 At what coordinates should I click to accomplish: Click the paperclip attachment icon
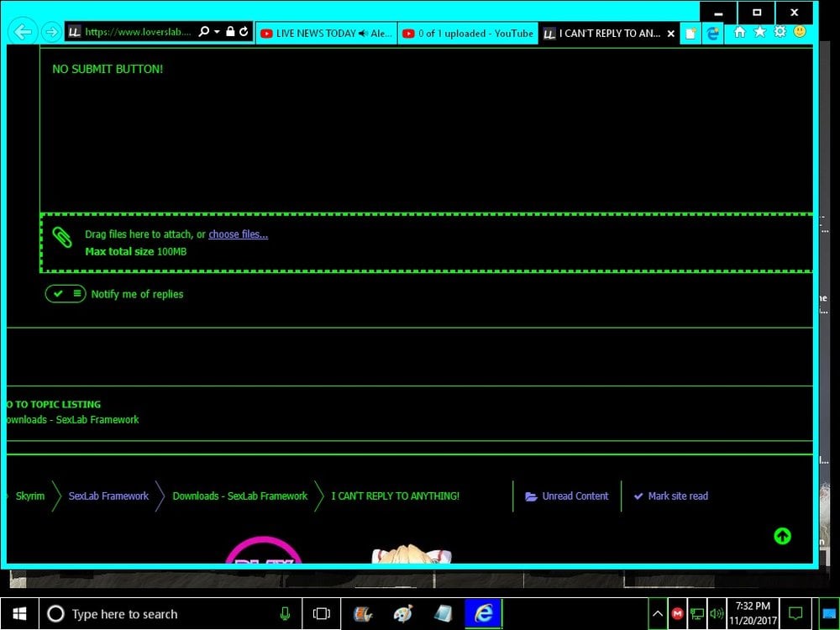click(x=62, y=238)
